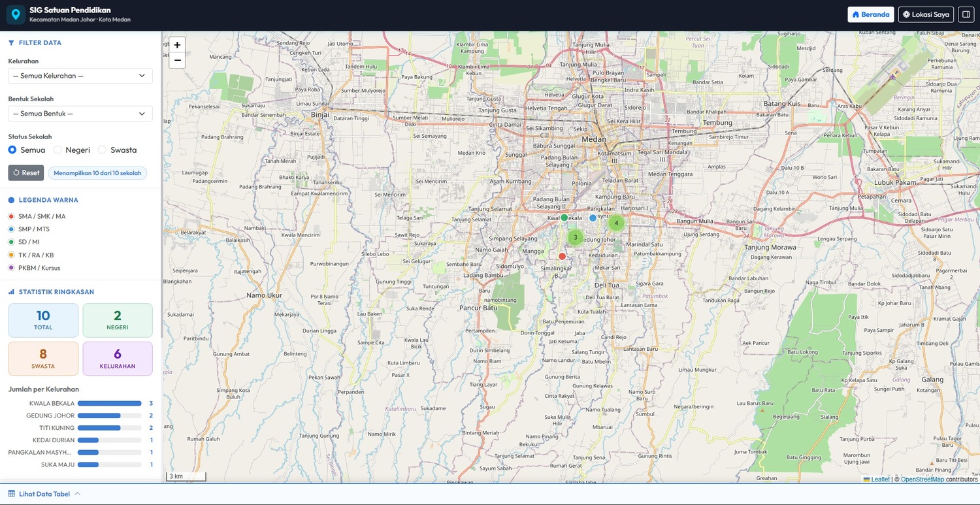The image size is (980, 505).
Task: Open the cluster marker labeled 3
Action: click(576, 237)
